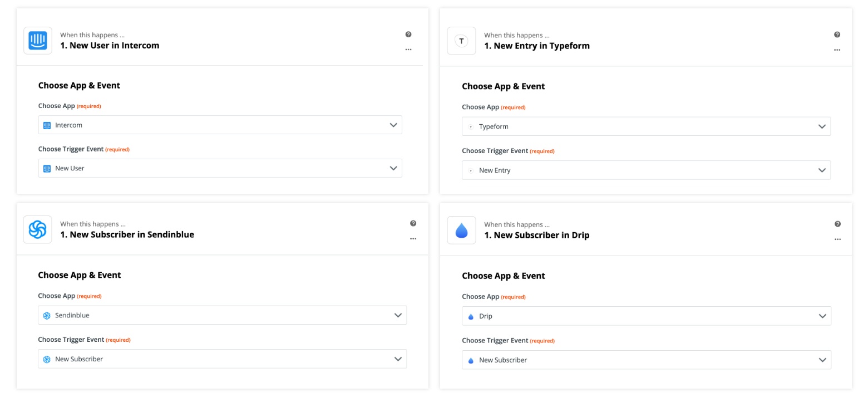Screen dimensions: 868x397
Task: Open more options menu for Intercom step
Action: point(408,50)
